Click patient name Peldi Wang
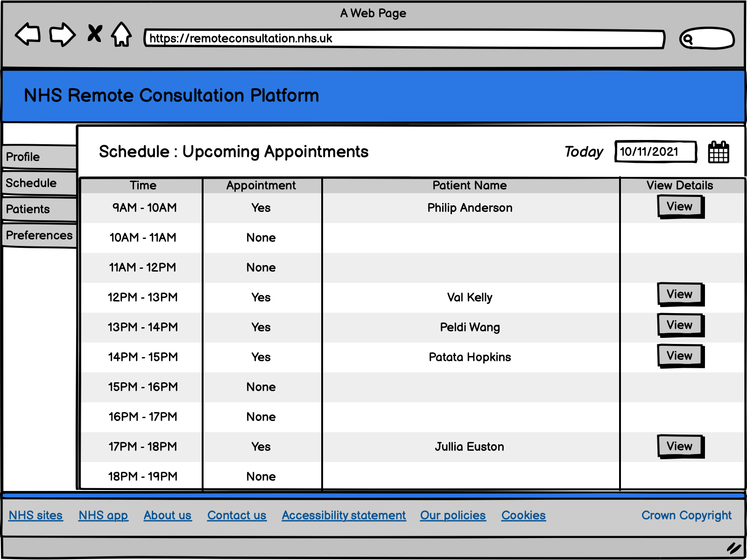This screenshot has width=747, height=560. coord(470,327)
